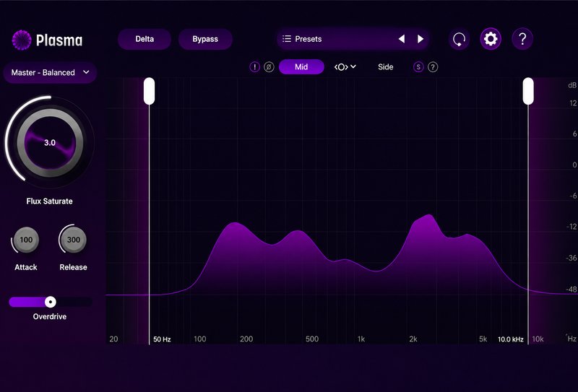The width and height of the screenshot is (578, 392).
Task: Select the Mid channel tab
Action: point(301,66)
